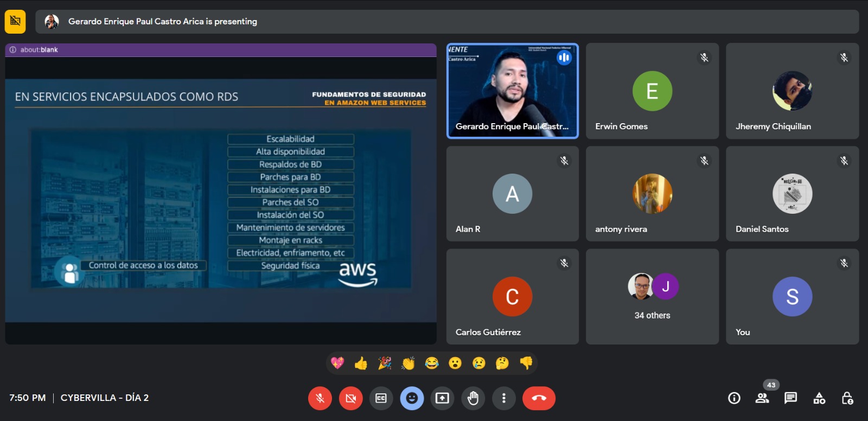868x421 pixels.
Task: Unmute the microphone in the bottom bar
Action: (x=320, y=398)
